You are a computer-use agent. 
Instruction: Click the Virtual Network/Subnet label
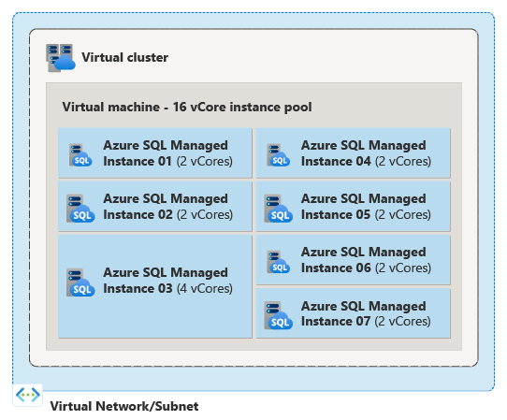(124, 406)
